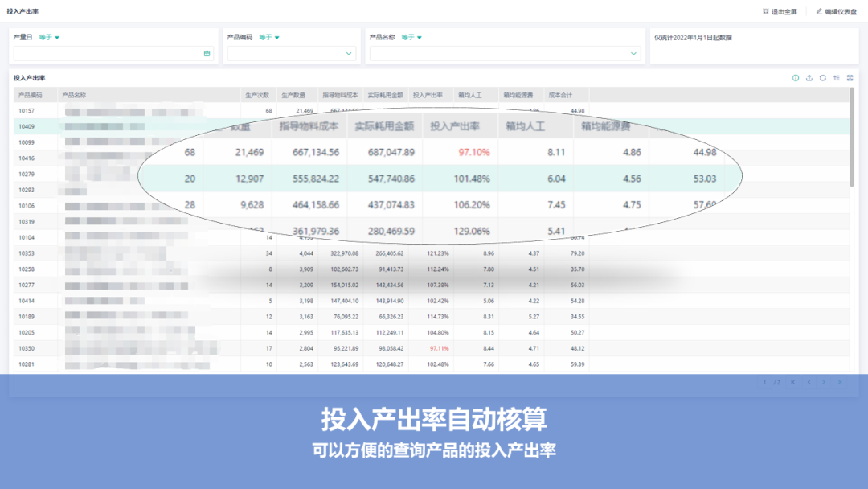Expand the 产品名称 value dropdown
Viewport: 868px width, 489px height.
(633, 54)
